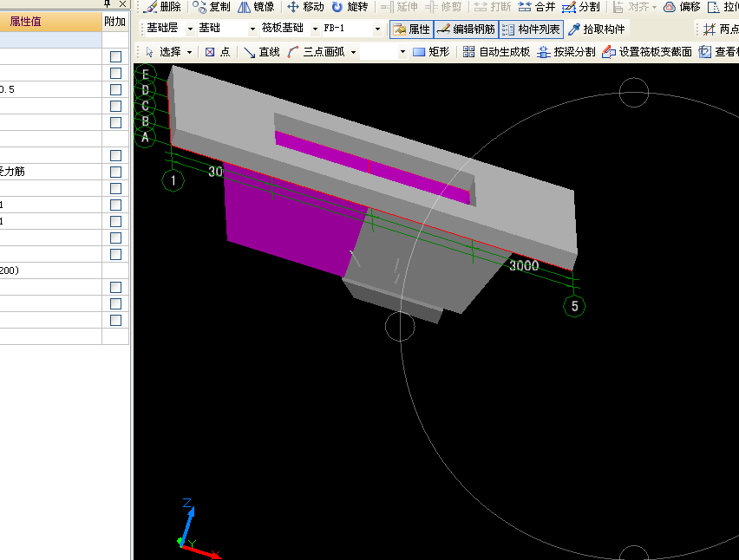Click axis bubble labeled 1

tap(173, 180)
